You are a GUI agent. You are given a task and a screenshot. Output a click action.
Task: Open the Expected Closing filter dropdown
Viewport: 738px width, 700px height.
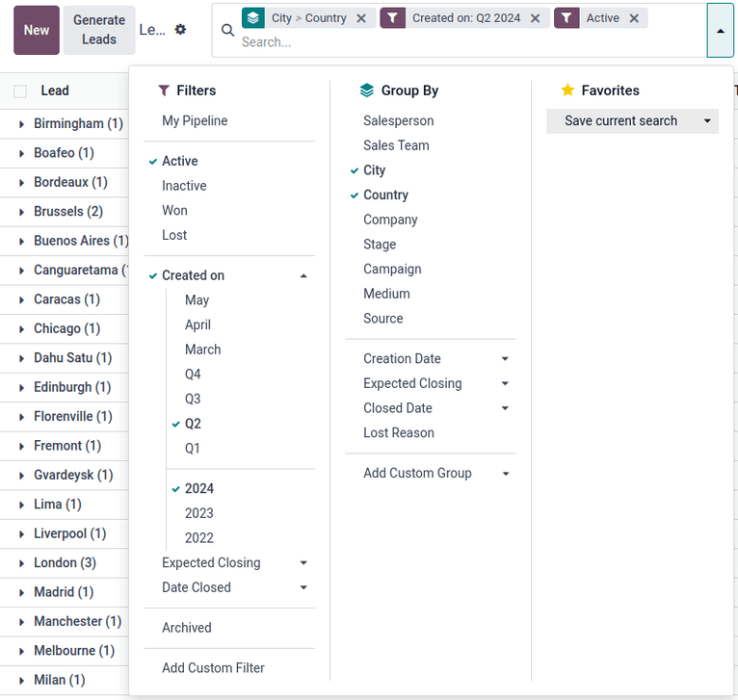tap(234, 563)
